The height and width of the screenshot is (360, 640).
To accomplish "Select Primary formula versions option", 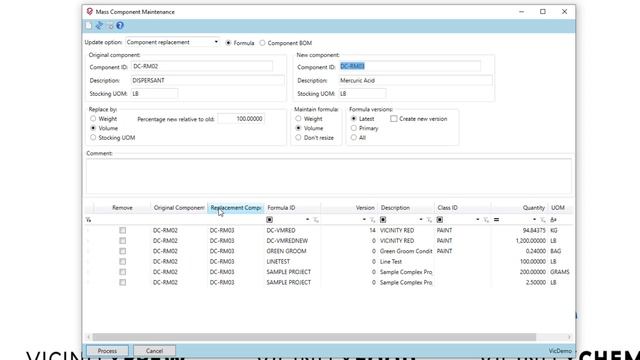I will click(354, 128).
